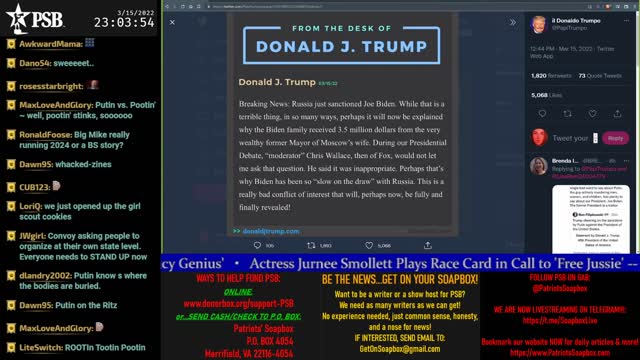Click the 23:03:54 clock display
This screenshot has height=360, width=640.
coord(124,22)
